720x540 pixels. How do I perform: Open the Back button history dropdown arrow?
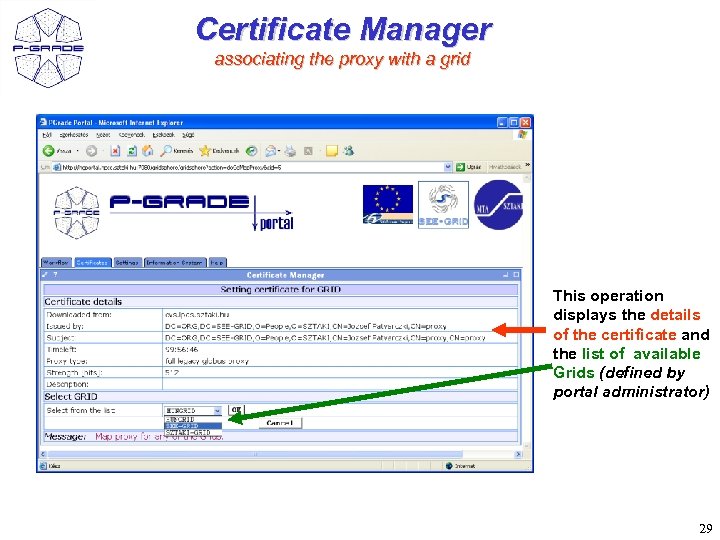[x=78, y=151]
